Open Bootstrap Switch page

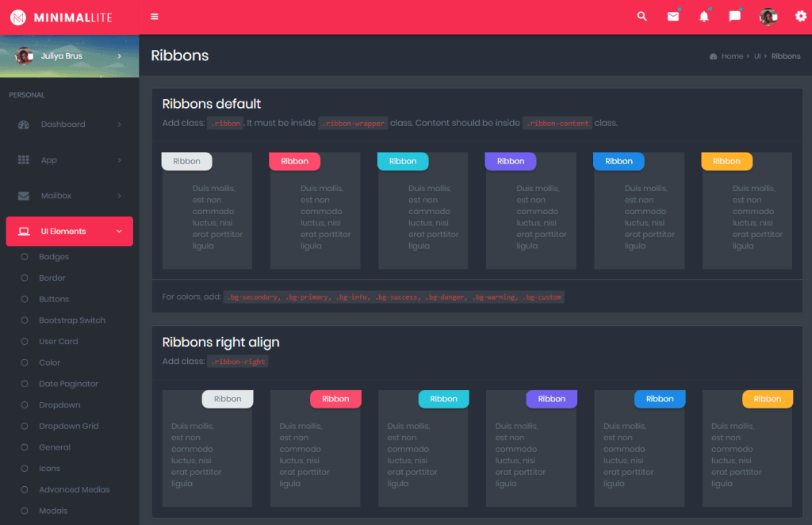click(72, 320)
